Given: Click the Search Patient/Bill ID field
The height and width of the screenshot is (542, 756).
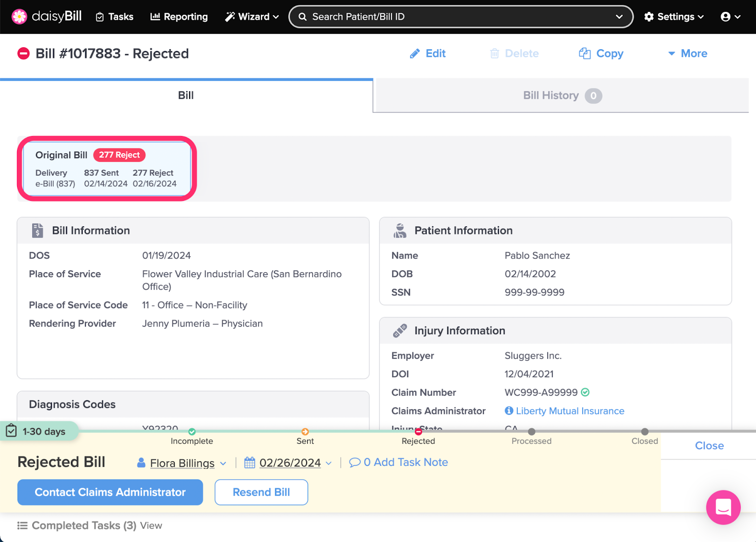Looking at the screenshot, I should pyautogui.click(x=454, y=17).
